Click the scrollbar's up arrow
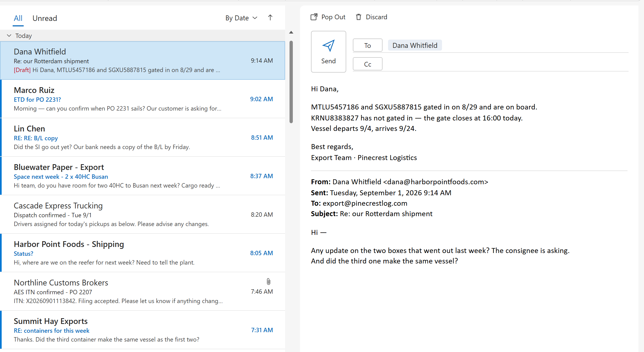Screen dimensions: 644x352 tap(291, 32)
